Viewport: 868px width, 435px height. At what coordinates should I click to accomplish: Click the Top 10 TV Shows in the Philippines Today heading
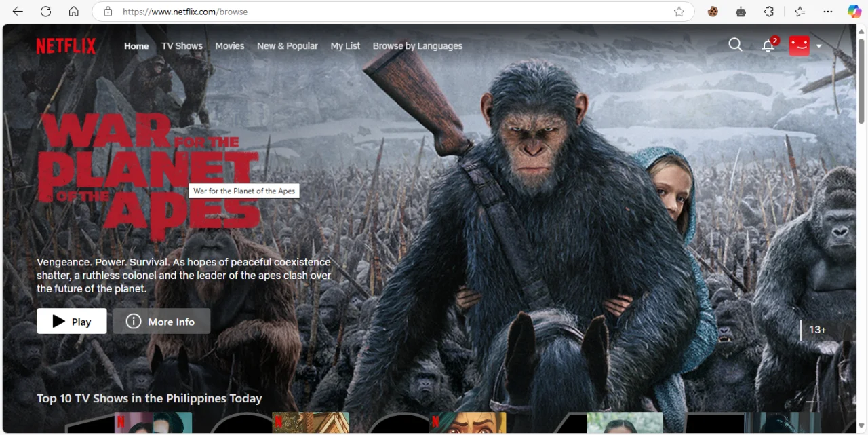click(x=149, y=398)
